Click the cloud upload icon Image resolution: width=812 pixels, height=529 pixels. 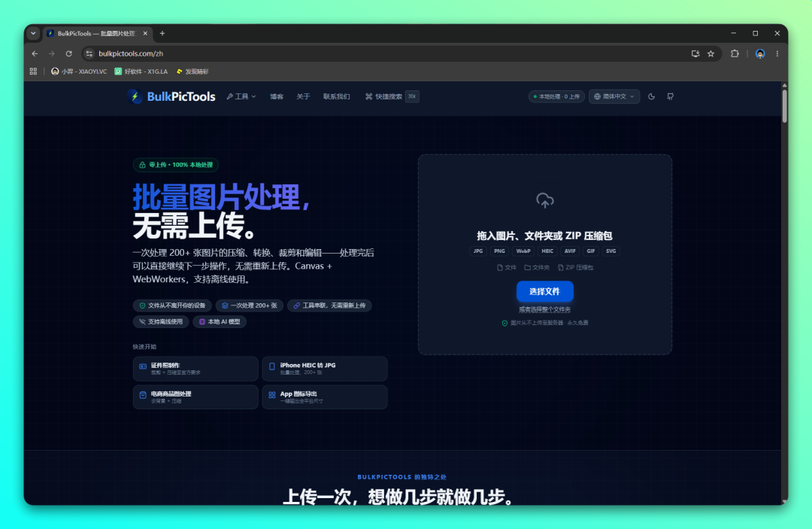pos(545,200)
